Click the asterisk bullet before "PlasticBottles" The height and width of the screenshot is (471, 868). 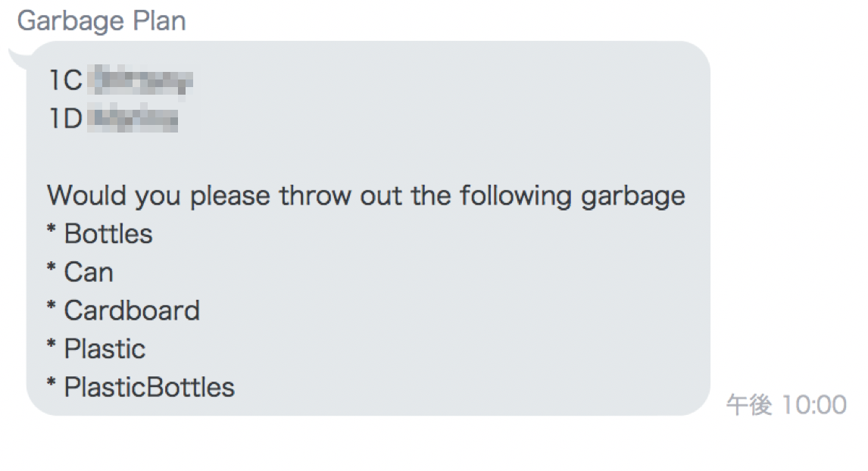pyautogui.click(x=52, y=384)
